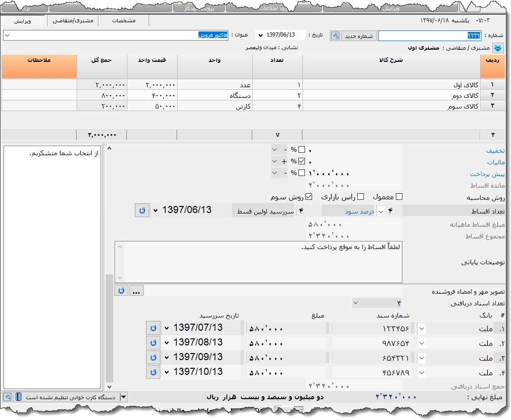The width and height of the screenshot is (511, 420).
Task: Click the درصد سود link
Action: pos(351,211)
